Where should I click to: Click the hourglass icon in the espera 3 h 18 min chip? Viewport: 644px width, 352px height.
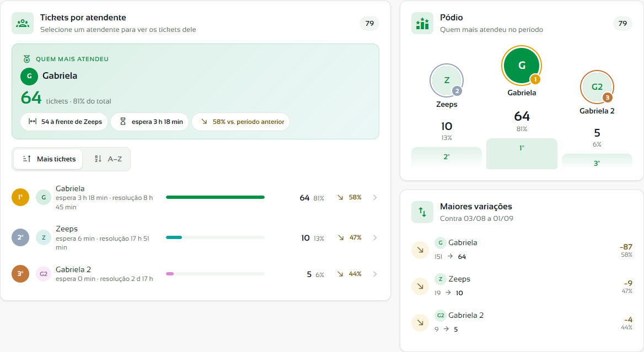click(x=123, y=121)
